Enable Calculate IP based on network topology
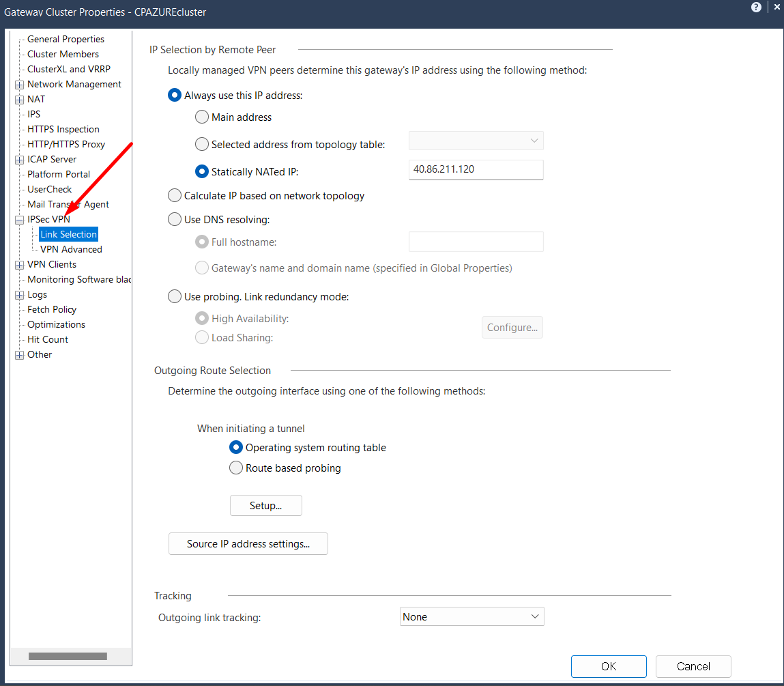Image resolution: width=784 pixels, height=686 pixels. coord(175,195)
